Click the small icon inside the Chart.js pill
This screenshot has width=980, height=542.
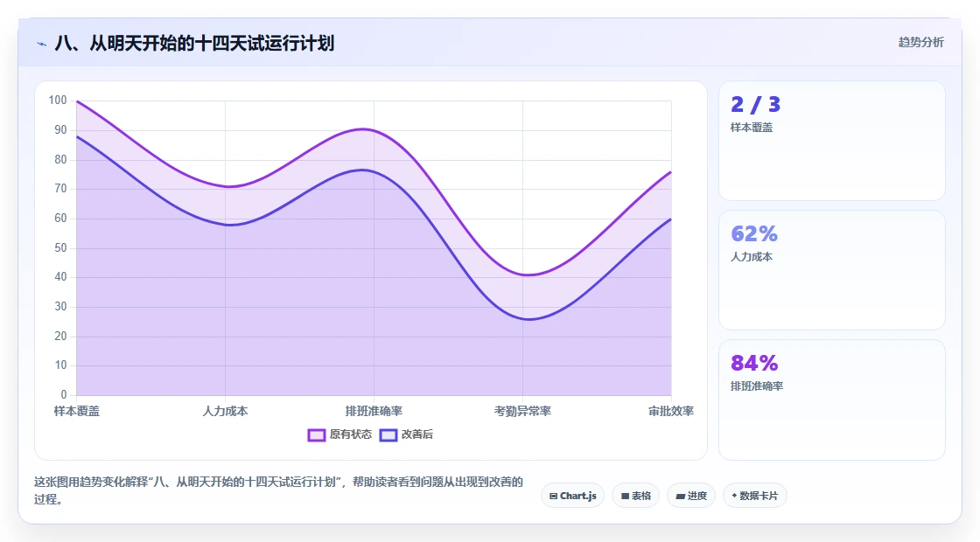coord(553,497)
